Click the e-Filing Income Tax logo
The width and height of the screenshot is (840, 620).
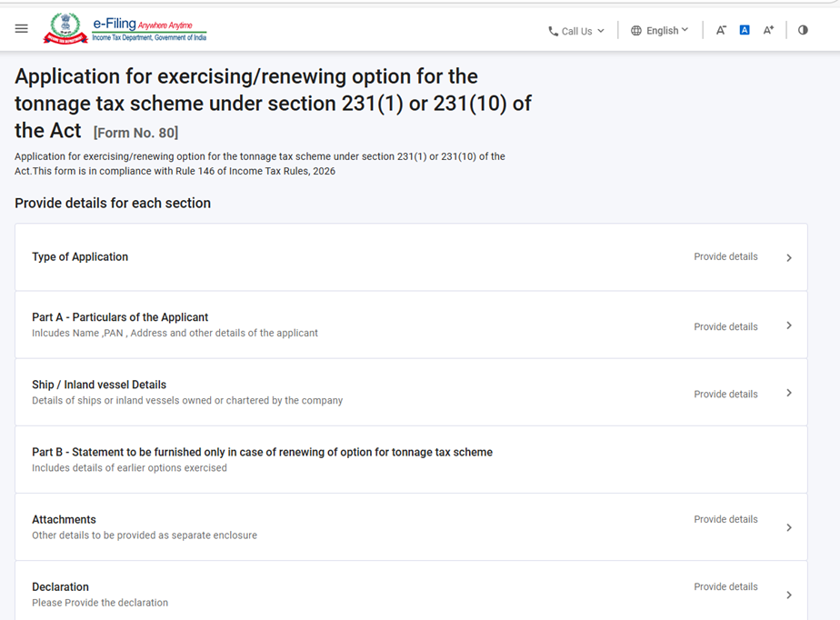click(x=125, y=29)
